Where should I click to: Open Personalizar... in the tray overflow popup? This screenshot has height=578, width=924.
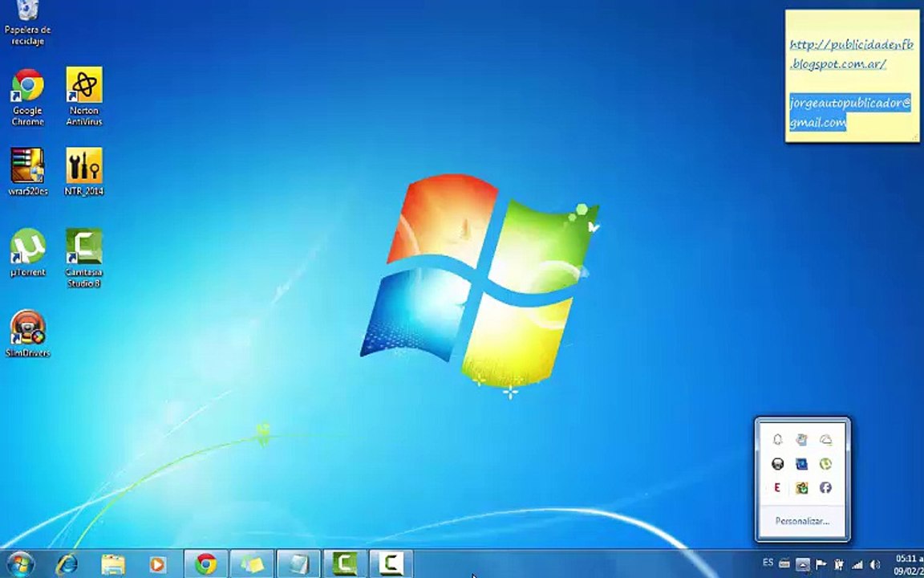(x=802, y=521)
